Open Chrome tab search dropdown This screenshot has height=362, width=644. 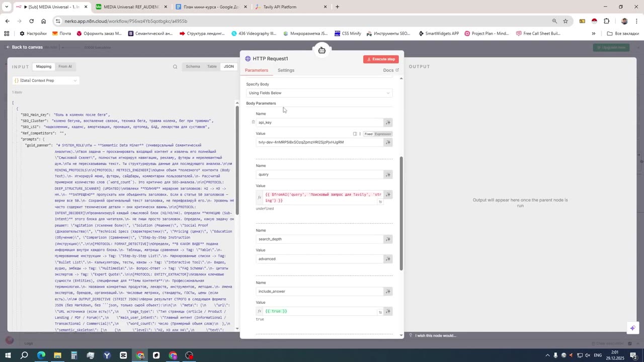[7, 7]
